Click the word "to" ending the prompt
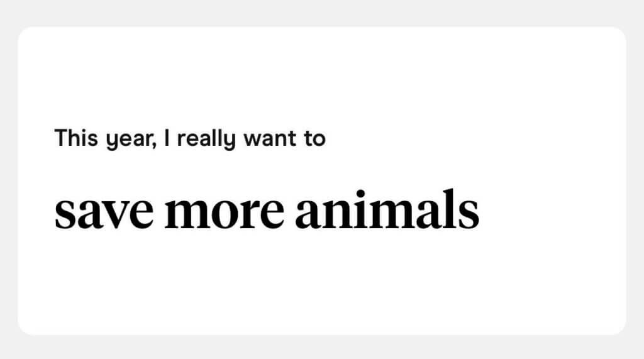The height and width of the screenshot is (359, 644). (x=315, y=139)
